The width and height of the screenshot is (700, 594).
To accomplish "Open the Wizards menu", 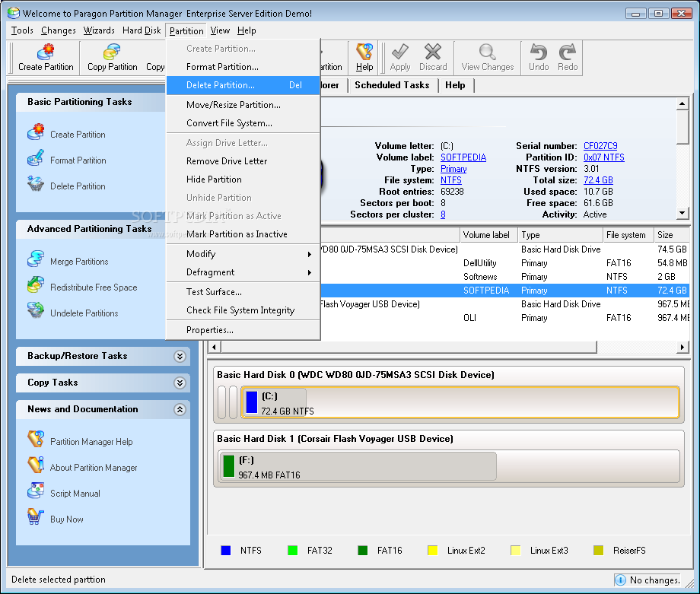I will coord(99,30).
